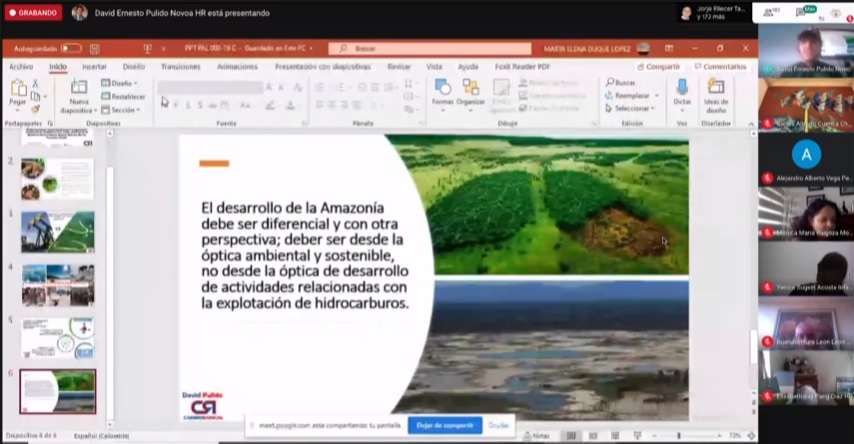Open the Diseño layout dropdown
Screen dimensions: 854x444
119,83
